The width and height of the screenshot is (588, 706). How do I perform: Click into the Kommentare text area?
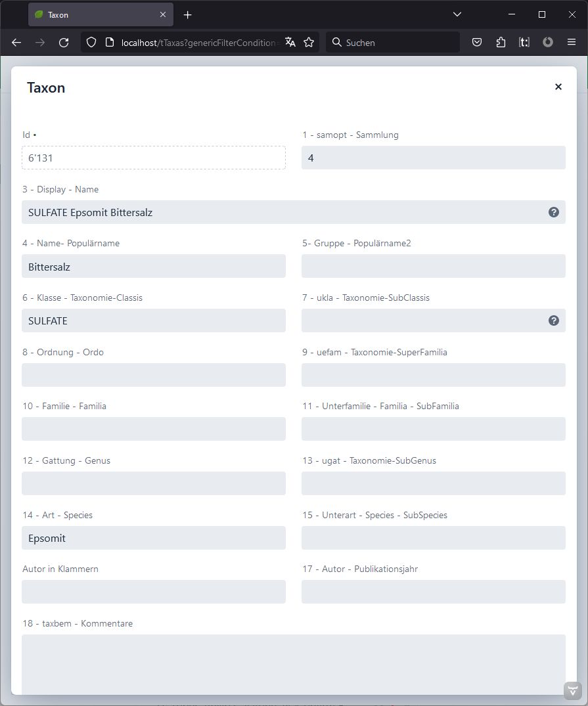(294, 663)
